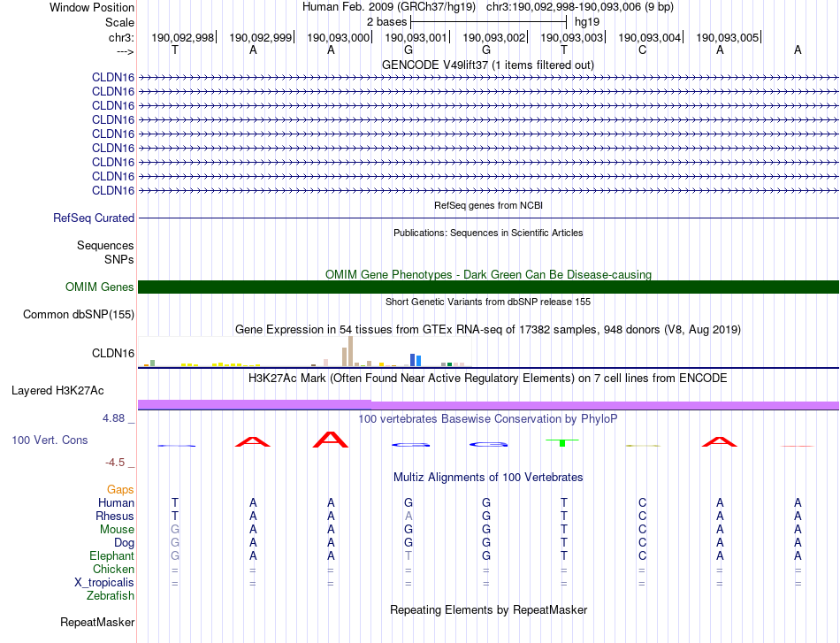Open the 'Common dbSNP(155)' track label
840x643 pixels.
point(79,315)
